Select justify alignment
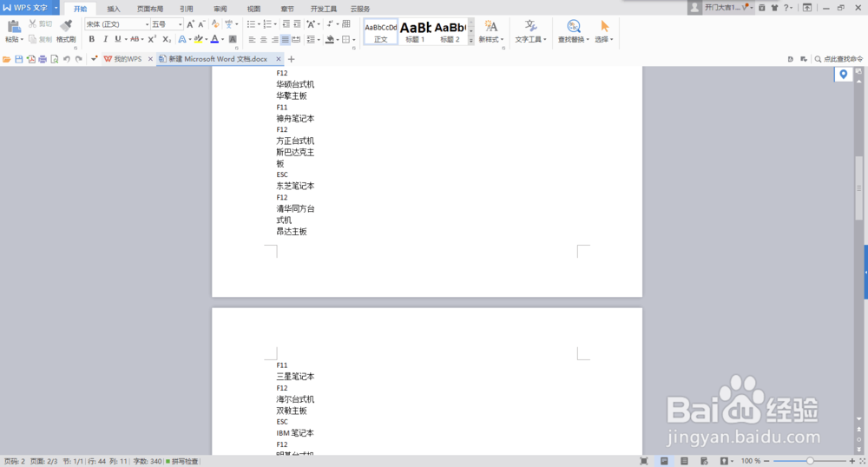 coord(285,39)
